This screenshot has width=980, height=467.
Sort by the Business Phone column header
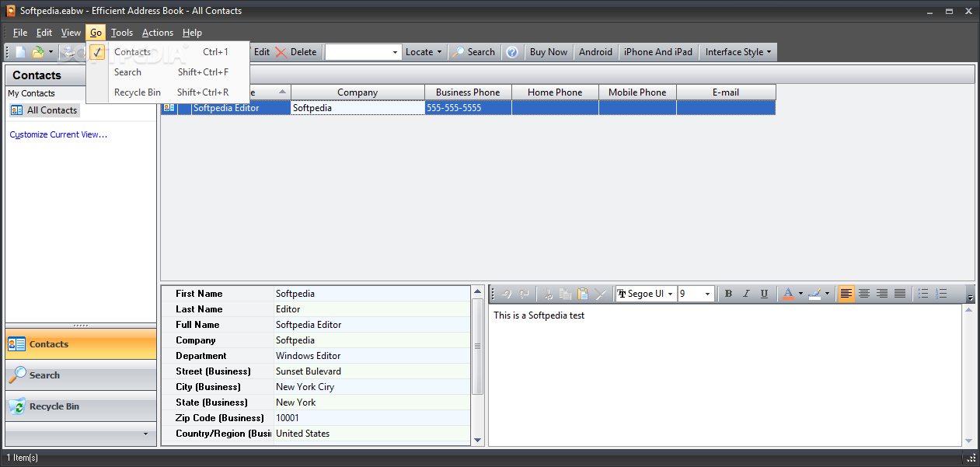point(468,92)
